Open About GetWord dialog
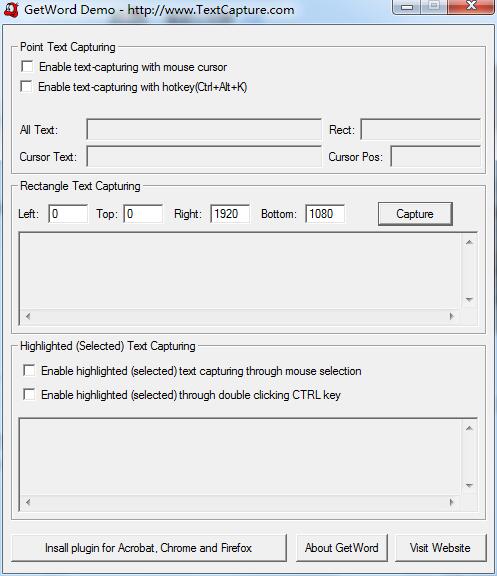Image resolution: width=497 pixels, height=576 pixels. pyautogui.click(x=342, y=548)
